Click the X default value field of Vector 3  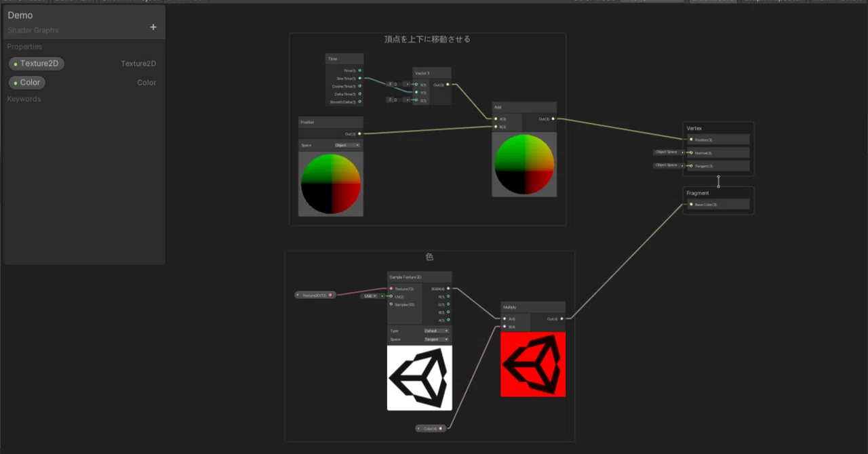tap(399, 85)
